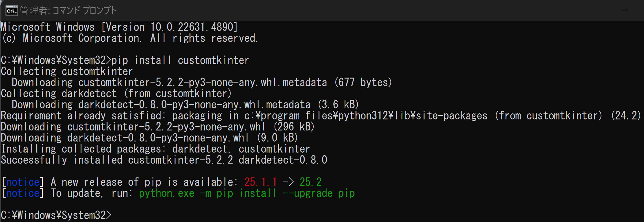Click the red pip version 25.1.1
This screenshot has height=222, width=644.
[x=261, y=182]
